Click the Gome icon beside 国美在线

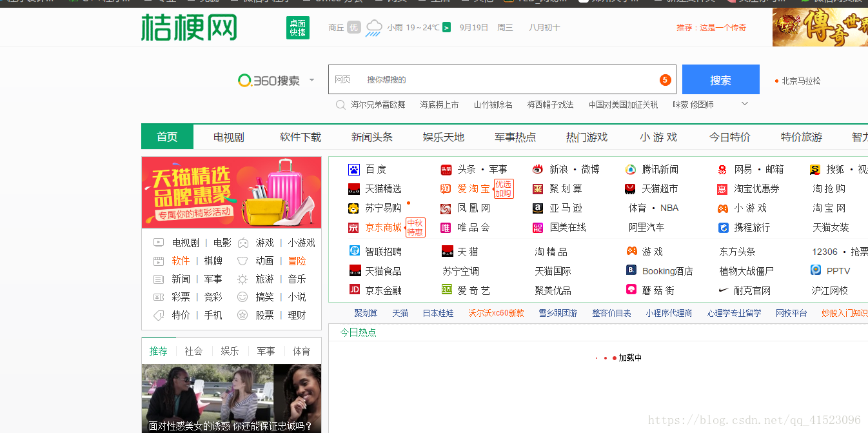pyautogui.click(x=538, y=228)
